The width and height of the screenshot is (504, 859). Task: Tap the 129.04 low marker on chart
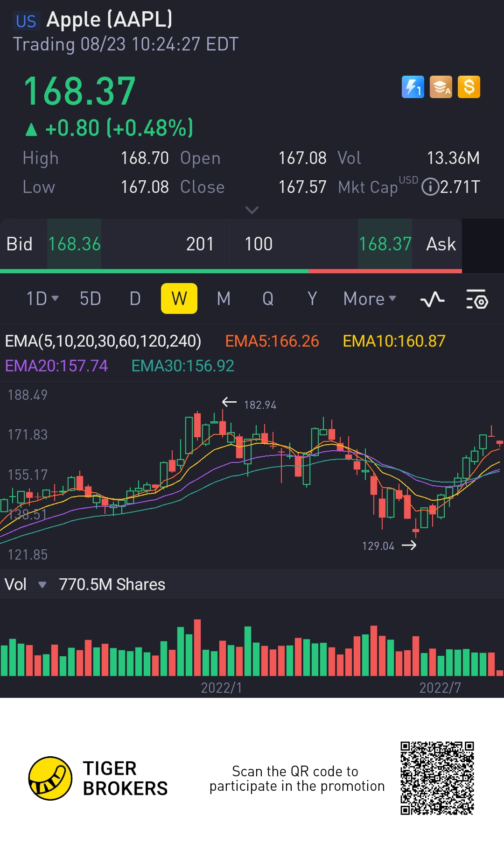click(389, 546)
